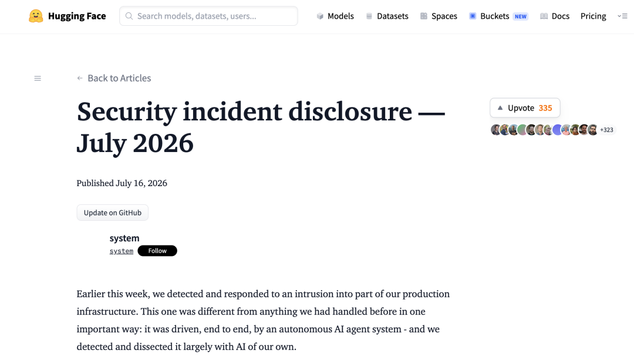Click the NEW badge next to Buckets
Viewport: 634px width, 364px height.
pos(520,16)
